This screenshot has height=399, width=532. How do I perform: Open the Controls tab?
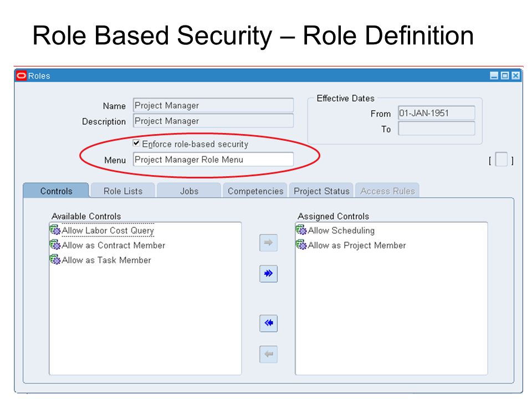[56, 191]
